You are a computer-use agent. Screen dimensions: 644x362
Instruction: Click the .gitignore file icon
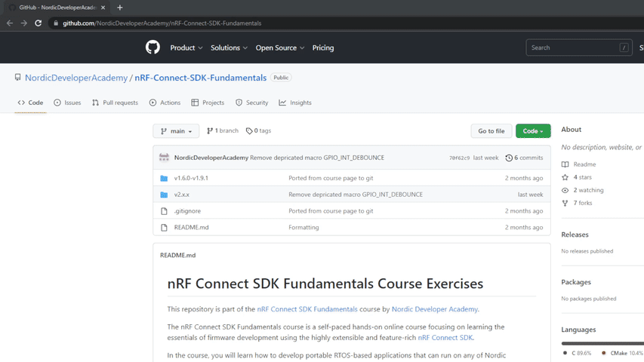164,211
